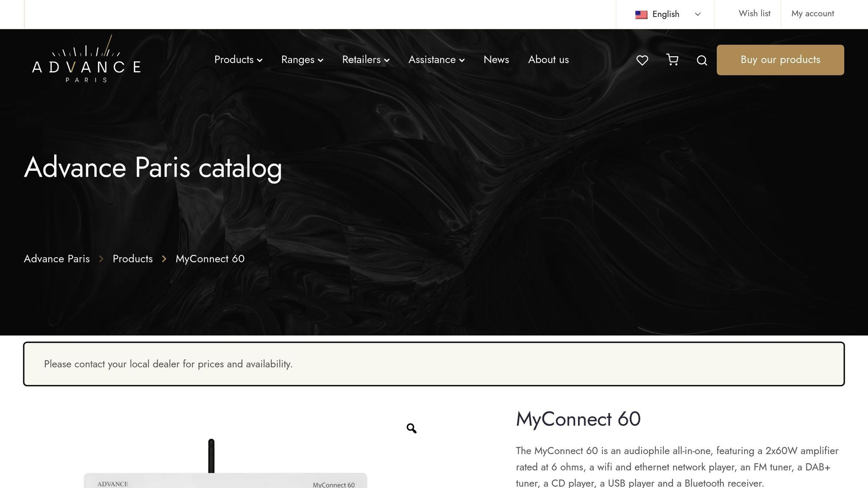Open the English language selector

click(668, 14)
